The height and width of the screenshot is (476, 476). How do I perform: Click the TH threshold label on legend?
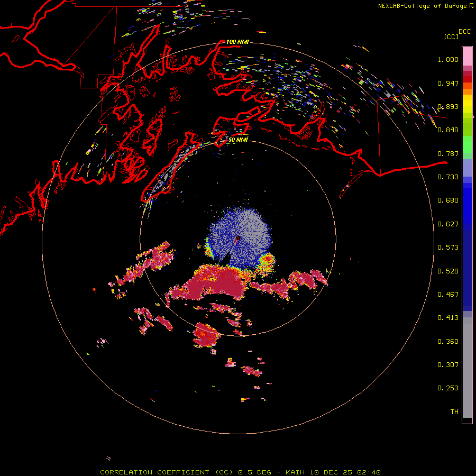click(x=454, y=412)
